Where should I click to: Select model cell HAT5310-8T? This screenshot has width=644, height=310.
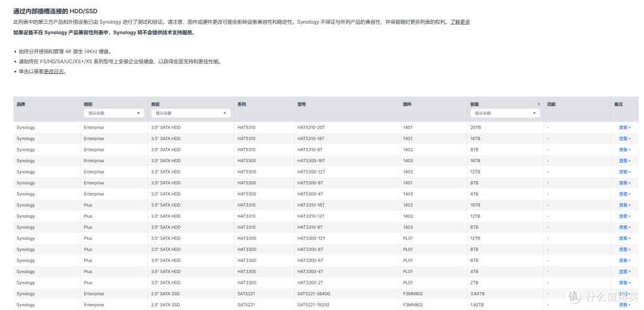(310, 150)
